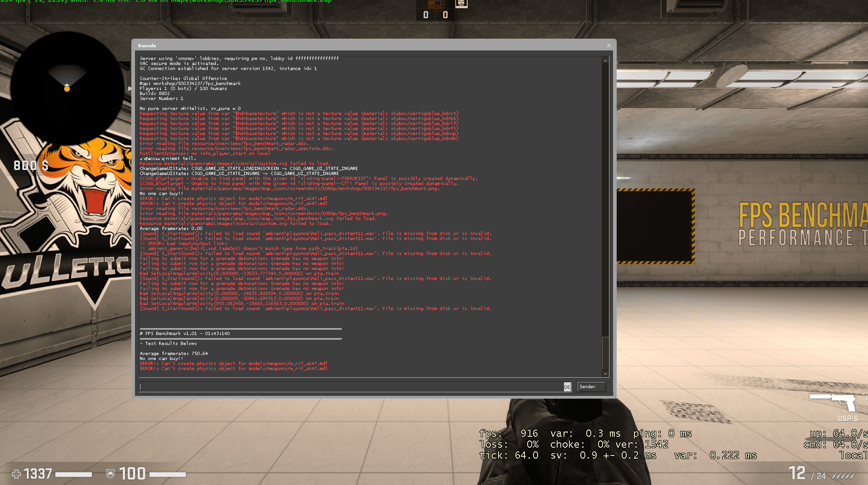Click the DE keyboard language indicator
Screen dimensions: 868x485
[567, 387]
